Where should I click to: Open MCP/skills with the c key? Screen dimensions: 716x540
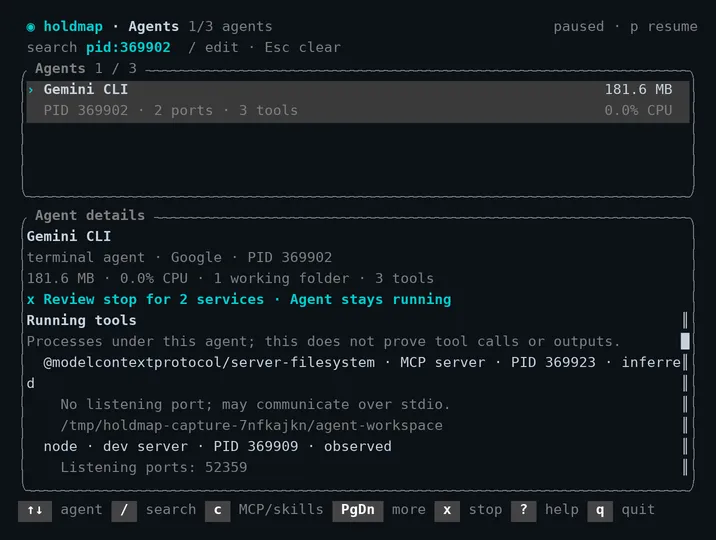click(217, 510)
